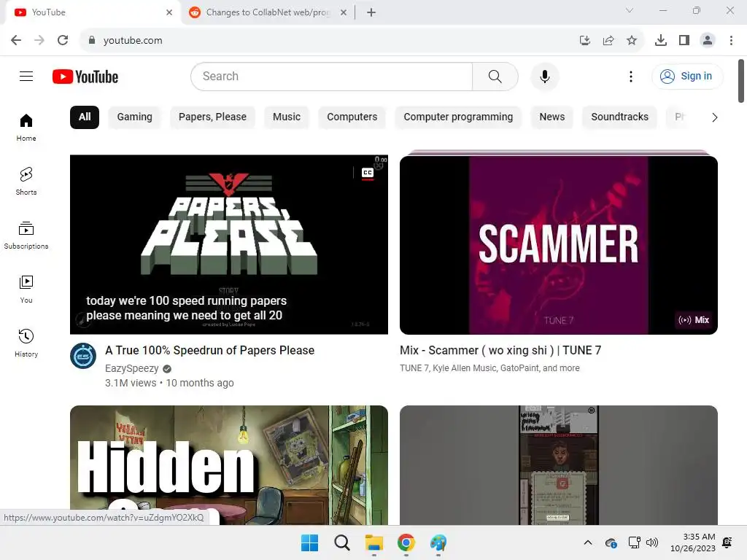Filter by Music chip
Screen dimensions: 747x560
(x=287, y=117)
